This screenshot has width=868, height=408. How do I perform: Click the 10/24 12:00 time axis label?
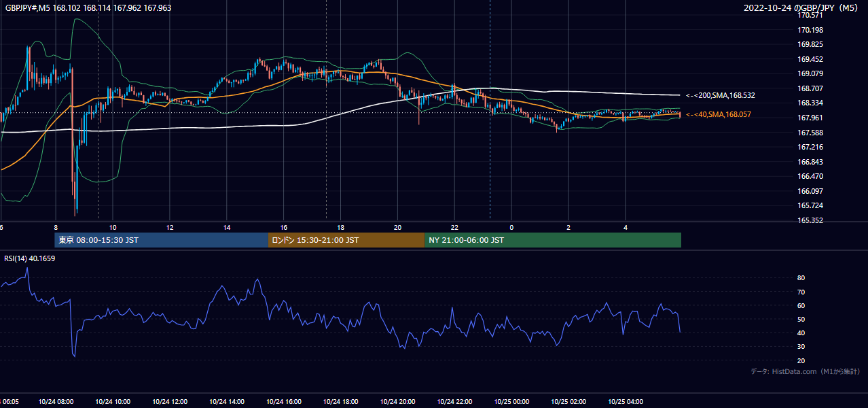[170, 402]
